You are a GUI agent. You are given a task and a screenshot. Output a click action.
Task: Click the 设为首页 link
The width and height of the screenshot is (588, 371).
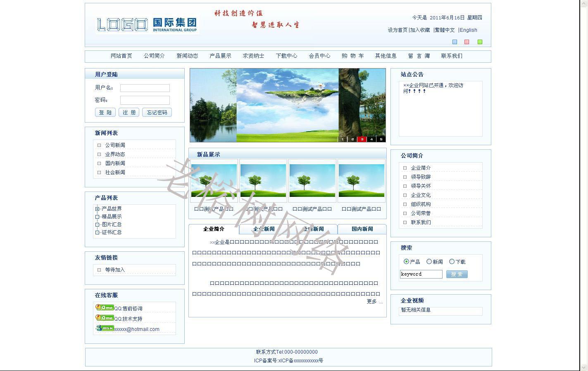point(398,30)
